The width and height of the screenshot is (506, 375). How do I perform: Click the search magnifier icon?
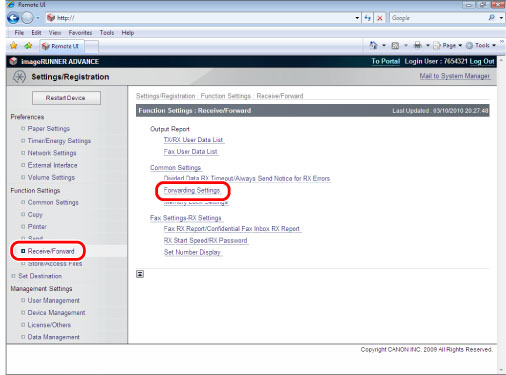(x=492, y=18)
